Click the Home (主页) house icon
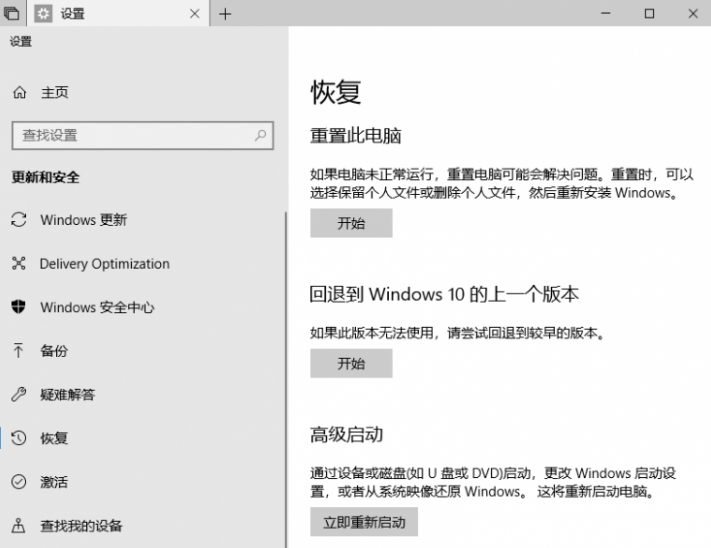Screen dimensions: 711x548 tap(19, 93)
